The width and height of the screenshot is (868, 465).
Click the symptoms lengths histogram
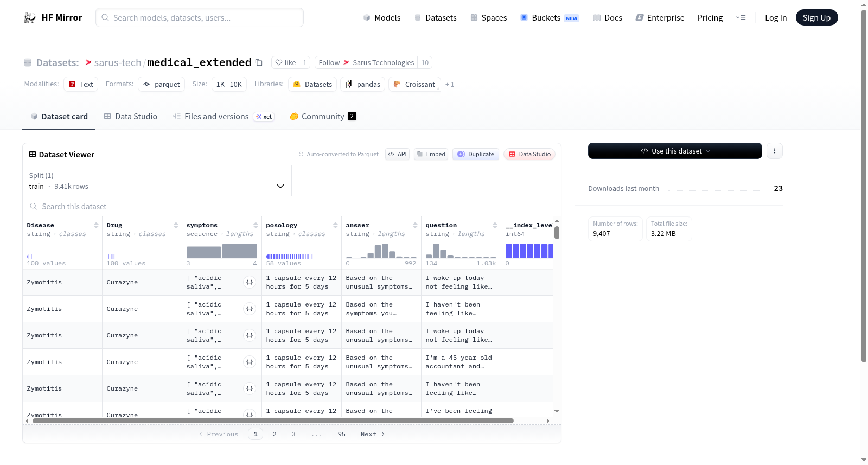(222, 251)
